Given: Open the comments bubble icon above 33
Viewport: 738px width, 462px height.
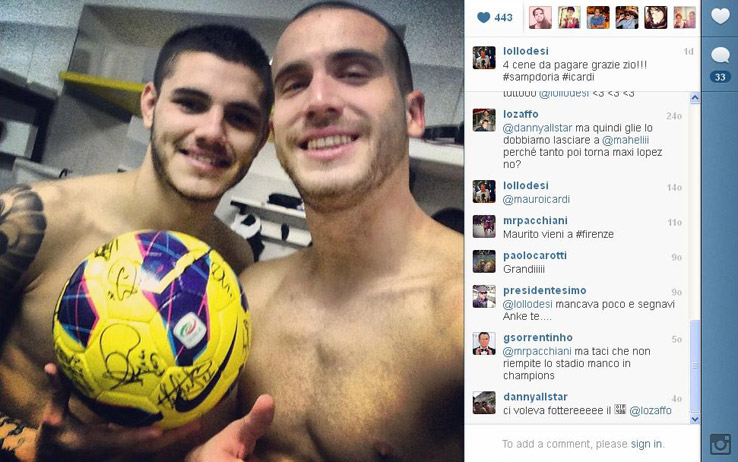Looking at the screenshot, I should 720,55.
